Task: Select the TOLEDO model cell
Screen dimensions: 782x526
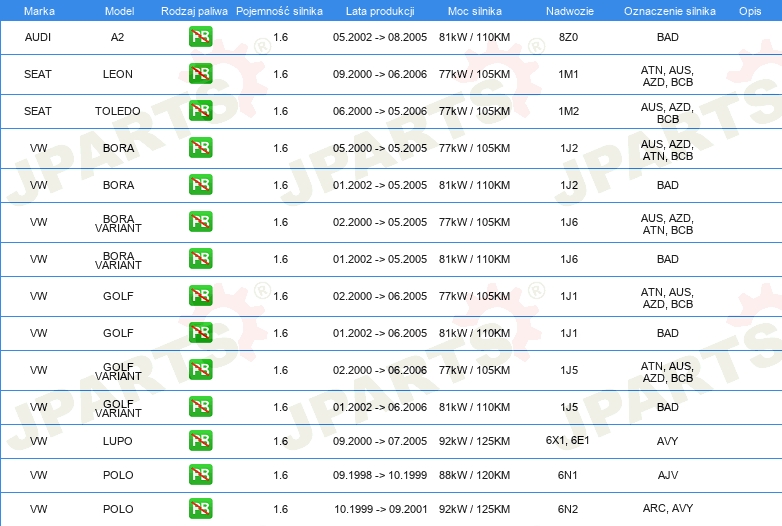Action: coord(118,111)
